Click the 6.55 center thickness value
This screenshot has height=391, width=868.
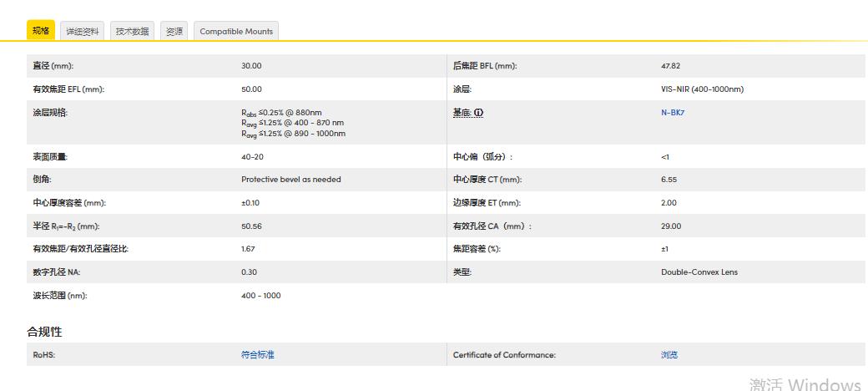pos(669,180)
